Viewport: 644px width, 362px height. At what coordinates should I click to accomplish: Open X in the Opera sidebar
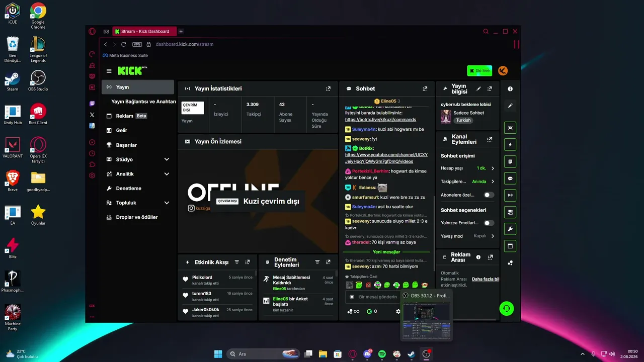[92, 115]
